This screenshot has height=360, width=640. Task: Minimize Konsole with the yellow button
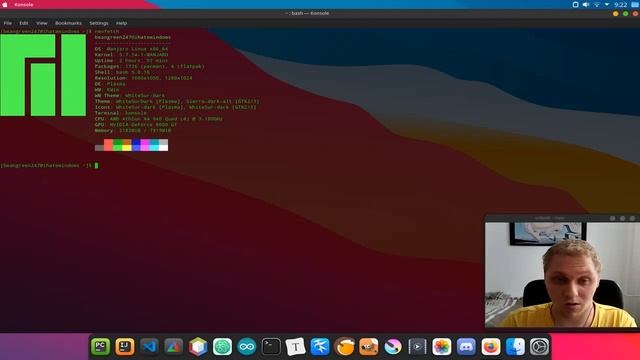[616, 13]
